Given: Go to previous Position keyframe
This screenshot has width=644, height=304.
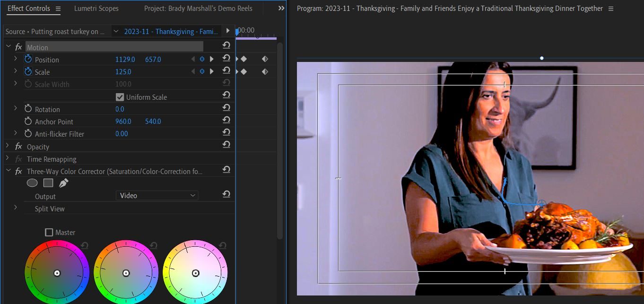Looking at the screenshot, I should pyautogui.click(x=193, y=59).
